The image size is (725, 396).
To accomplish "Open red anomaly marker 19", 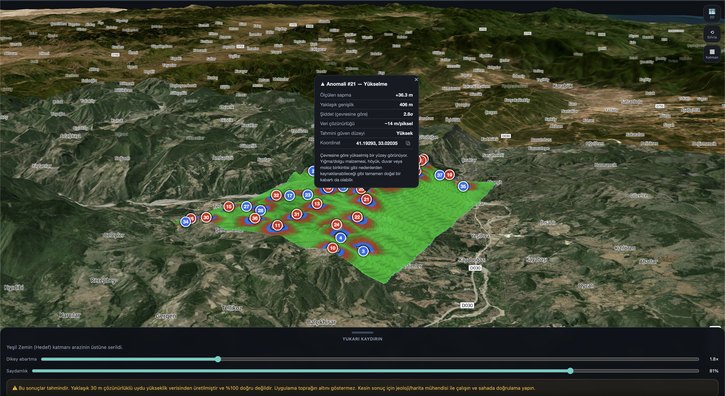I will [x=449, y=174].
